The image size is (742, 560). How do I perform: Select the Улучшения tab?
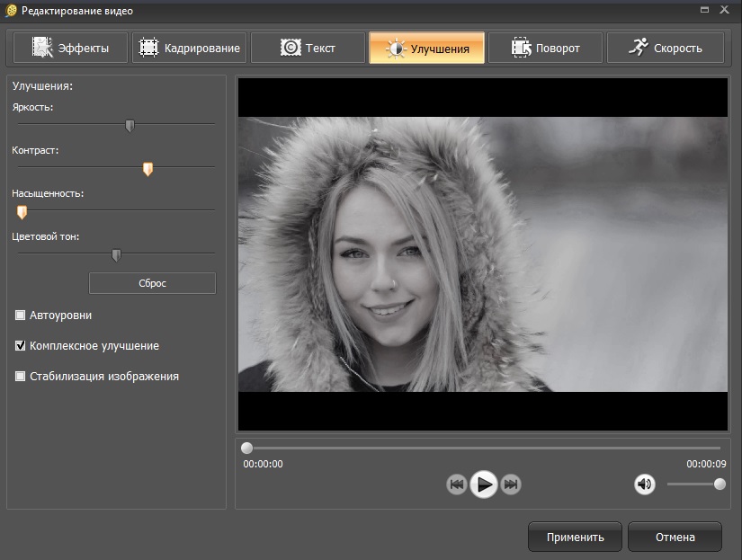click(426, 48)
